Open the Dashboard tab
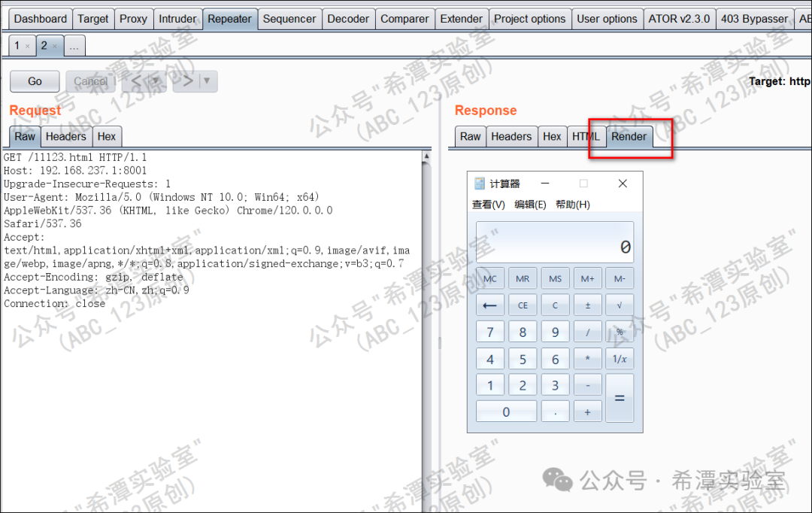This screenshot has height=513, width=812. point(41,19)
